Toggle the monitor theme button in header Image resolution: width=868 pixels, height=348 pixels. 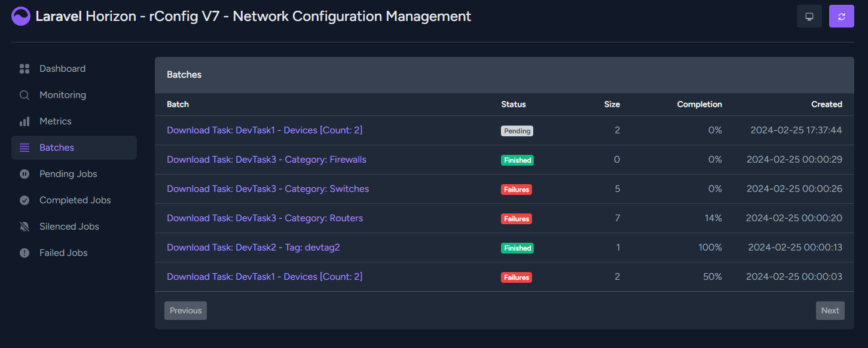coord(809,16)
